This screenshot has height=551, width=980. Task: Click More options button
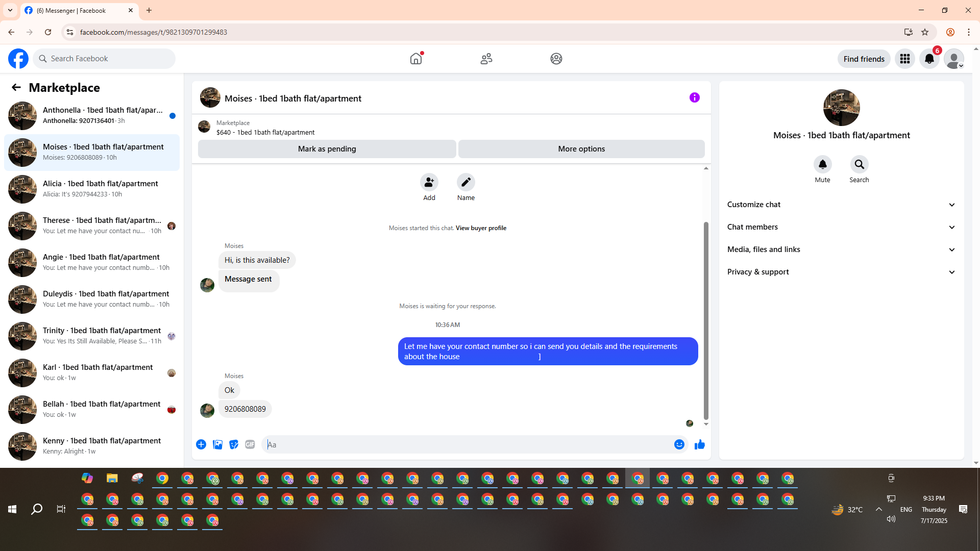click(581, 149)
